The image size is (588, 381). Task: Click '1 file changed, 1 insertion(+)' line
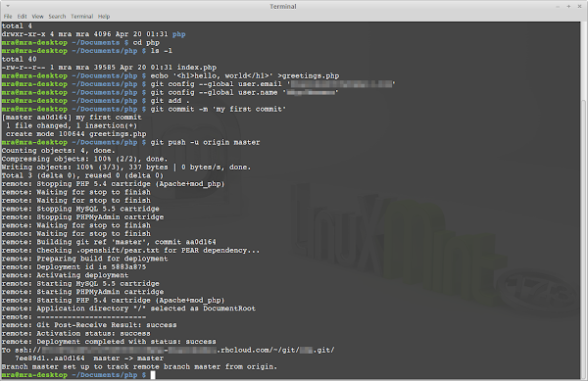(x=72, y=125)
